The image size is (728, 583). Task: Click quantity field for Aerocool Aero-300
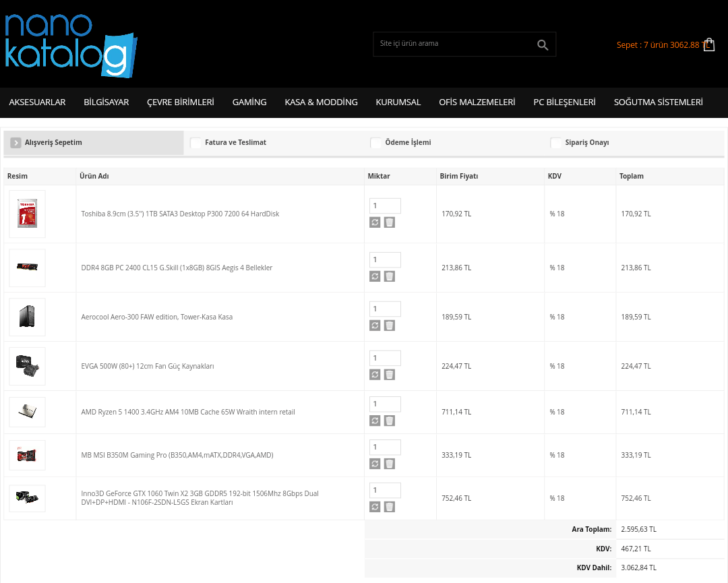(385, 309)
